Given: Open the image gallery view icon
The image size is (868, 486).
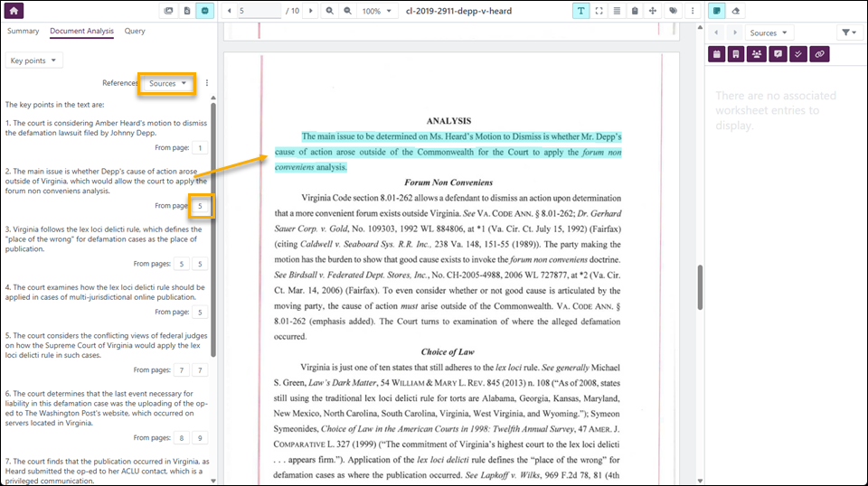Looking at the screenshot, I should point(169,11).
